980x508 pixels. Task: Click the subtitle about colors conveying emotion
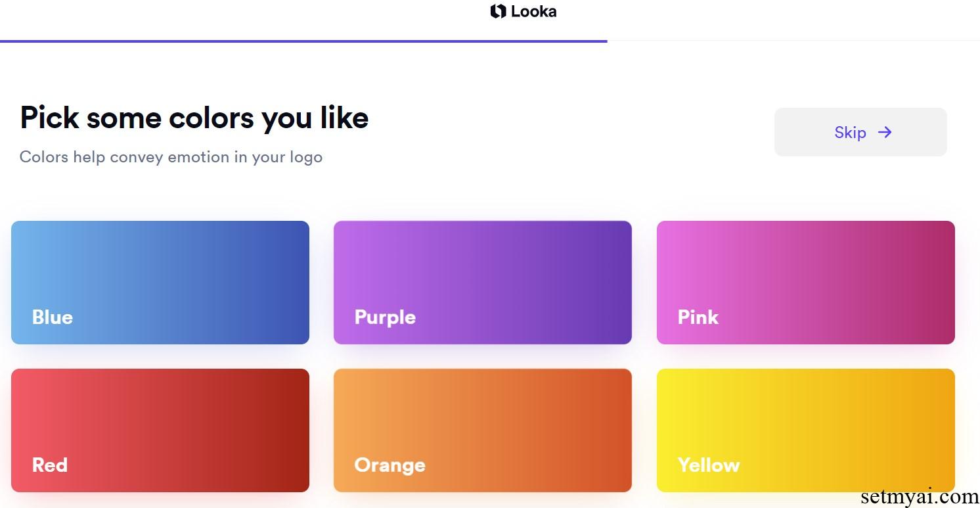[x=171, y=157]
